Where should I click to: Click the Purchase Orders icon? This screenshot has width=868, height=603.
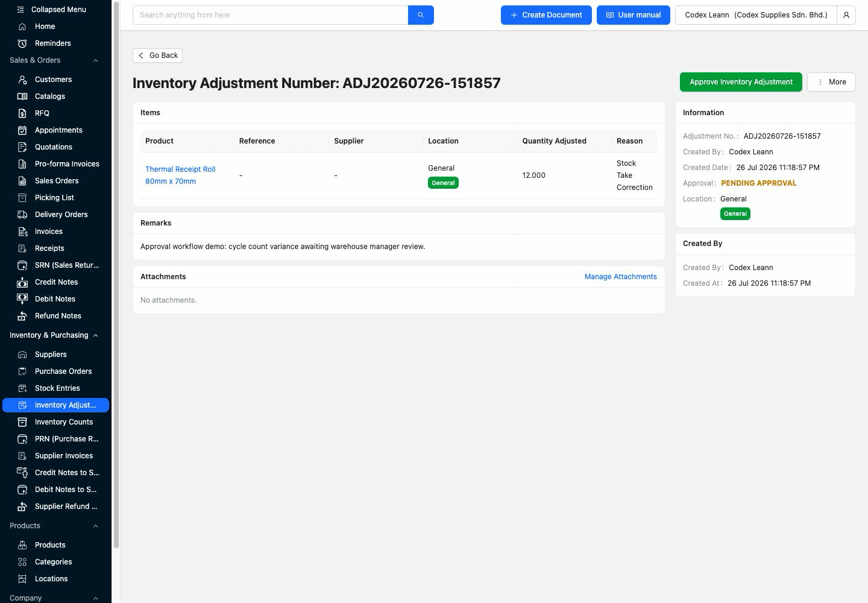(x=22, y=371)
